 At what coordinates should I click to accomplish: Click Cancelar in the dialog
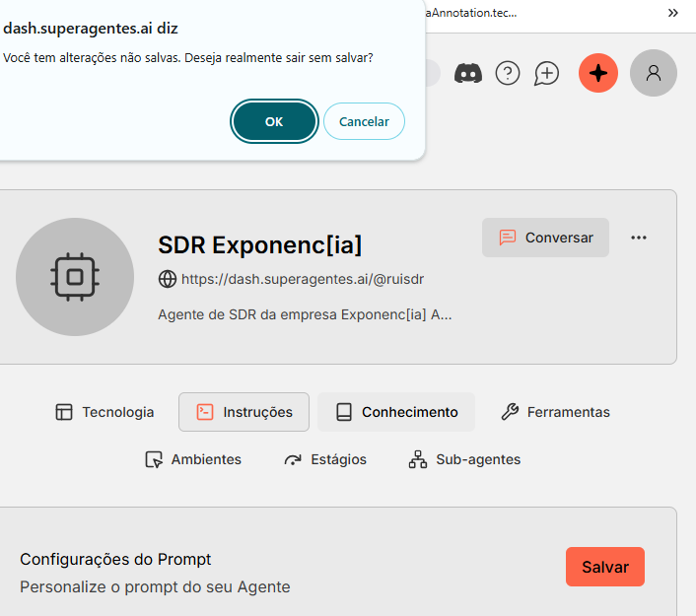[364, 121]
